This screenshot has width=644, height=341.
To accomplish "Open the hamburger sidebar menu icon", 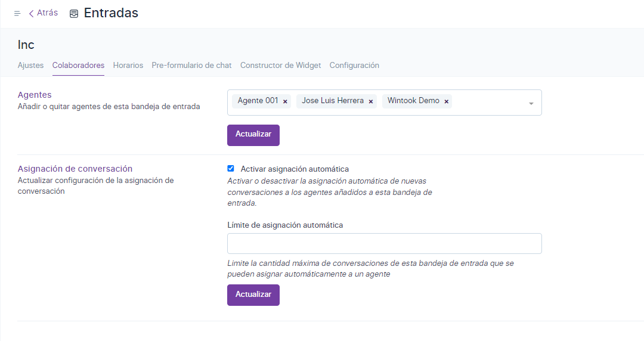I will pyautogui.click(x=17, y=13).
